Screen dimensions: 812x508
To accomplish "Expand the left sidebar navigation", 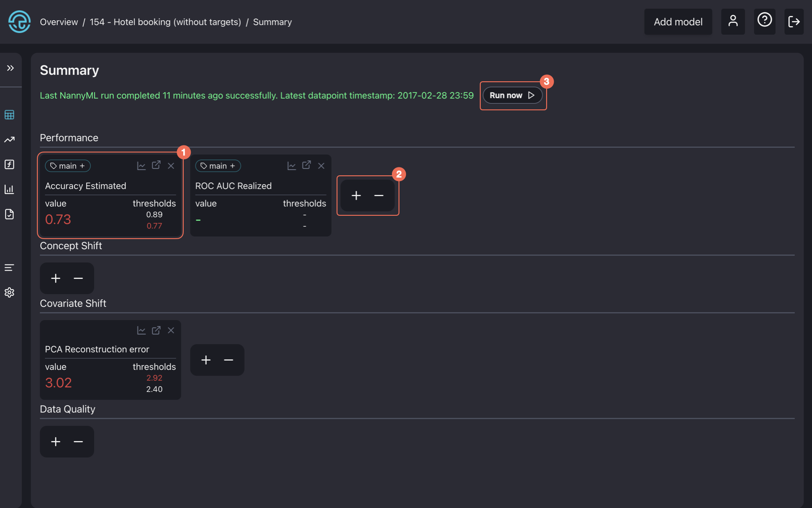I will [x=10, y=68].
